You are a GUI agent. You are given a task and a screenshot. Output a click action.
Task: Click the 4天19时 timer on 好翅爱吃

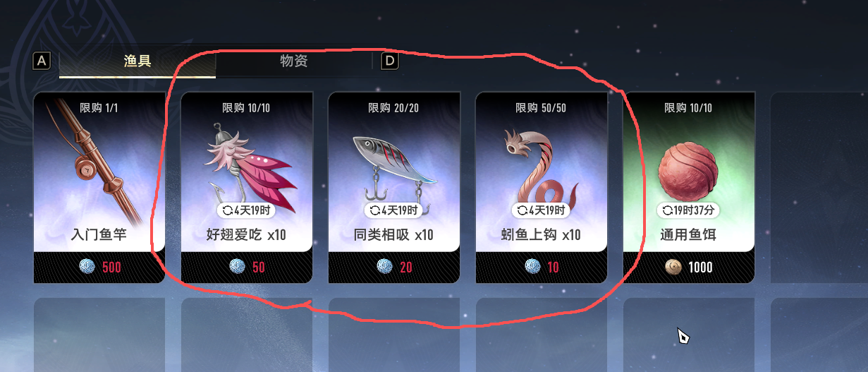245,210
